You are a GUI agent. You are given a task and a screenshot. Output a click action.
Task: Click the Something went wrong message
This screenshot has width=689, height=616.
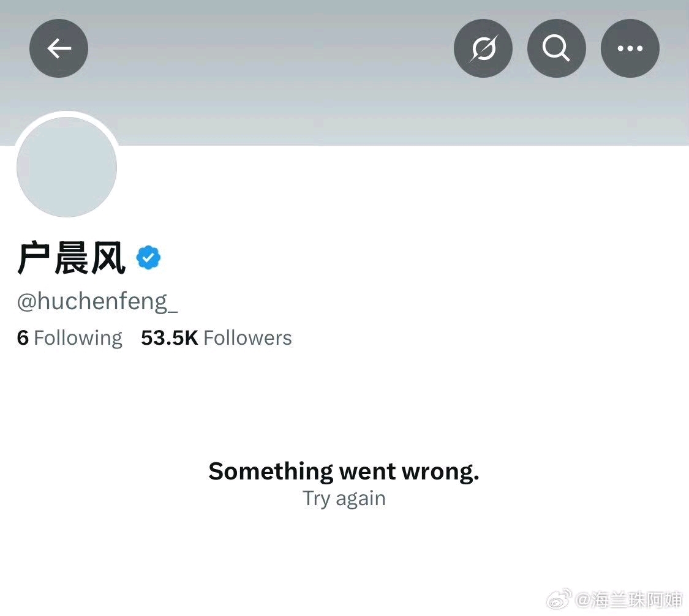(x=344, y=471)
